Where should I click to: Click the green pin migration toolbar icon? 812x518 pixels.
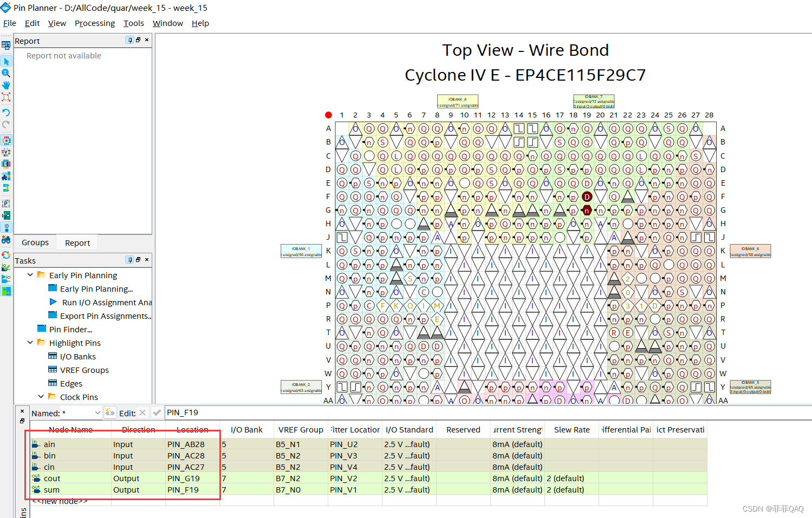pos(6,291)
